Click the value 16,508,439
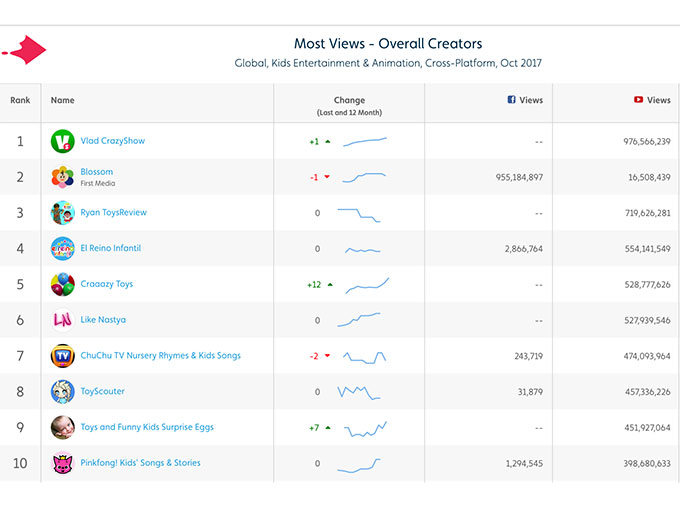This screenshot has width=680, height=510. tap(649, 177)
